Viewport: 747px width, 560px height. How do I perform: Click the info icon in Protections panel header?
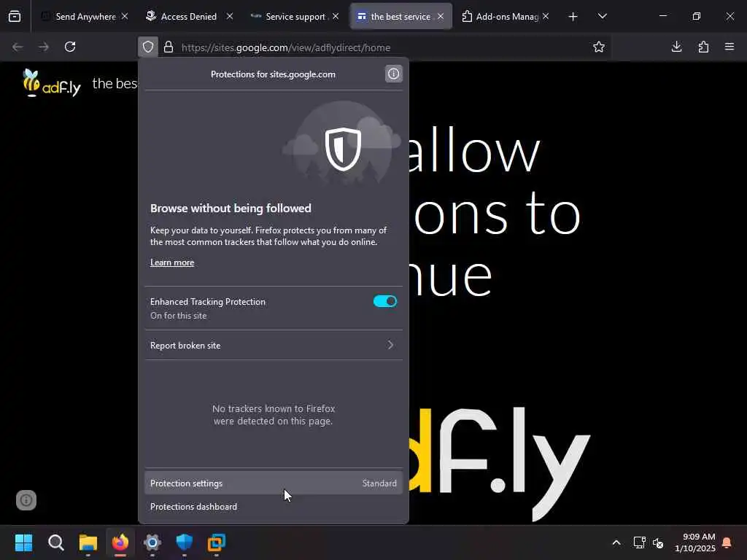(x=393, y=74)
